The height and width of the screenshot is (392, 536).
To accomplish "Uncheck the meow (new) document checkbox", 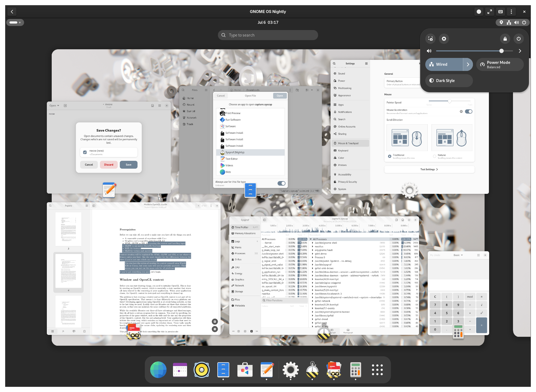I will coord(85,152).
